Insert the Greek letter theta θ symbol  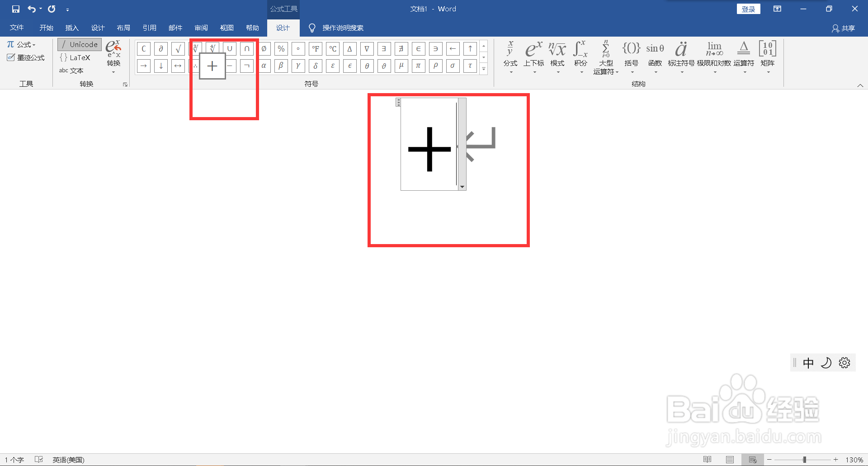click(367, 66)
